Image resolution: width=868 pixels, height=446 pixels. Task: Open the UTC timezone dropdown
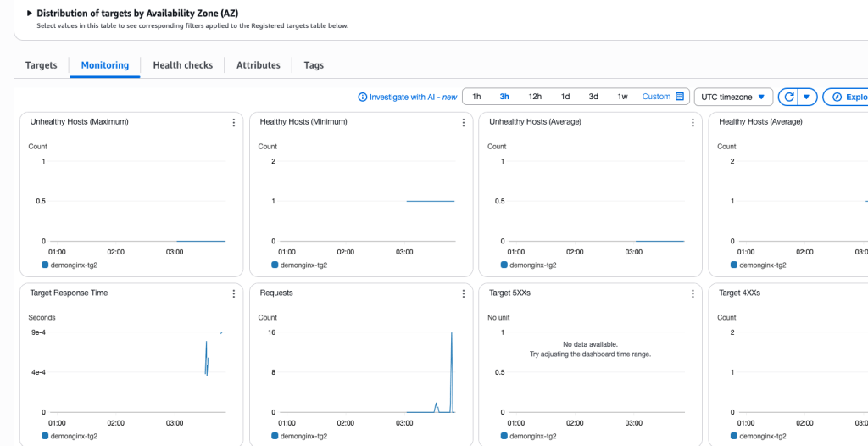point(733,98)
